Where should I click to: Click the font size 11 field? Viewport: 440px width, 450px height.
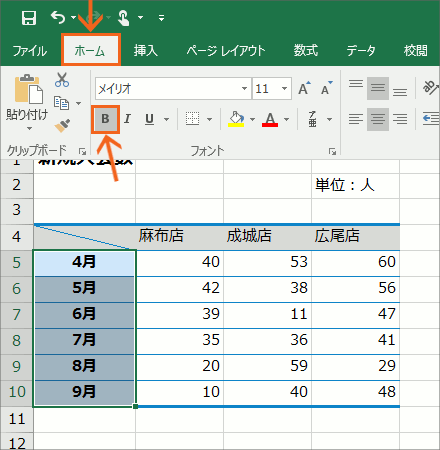coord(267,89)
